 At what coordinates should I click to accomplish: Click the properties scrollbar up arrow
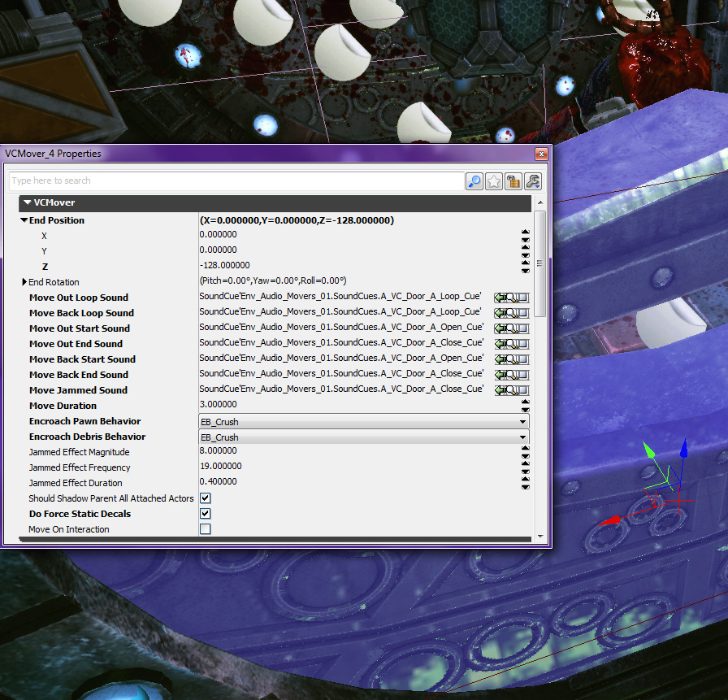(x=540, y=203)
